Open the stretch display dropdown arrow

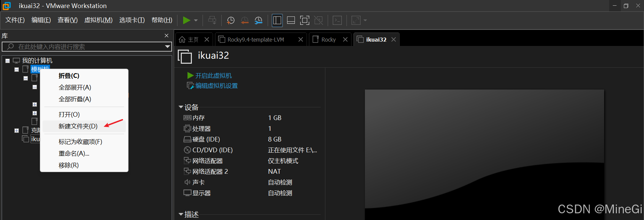click(365, 20)
